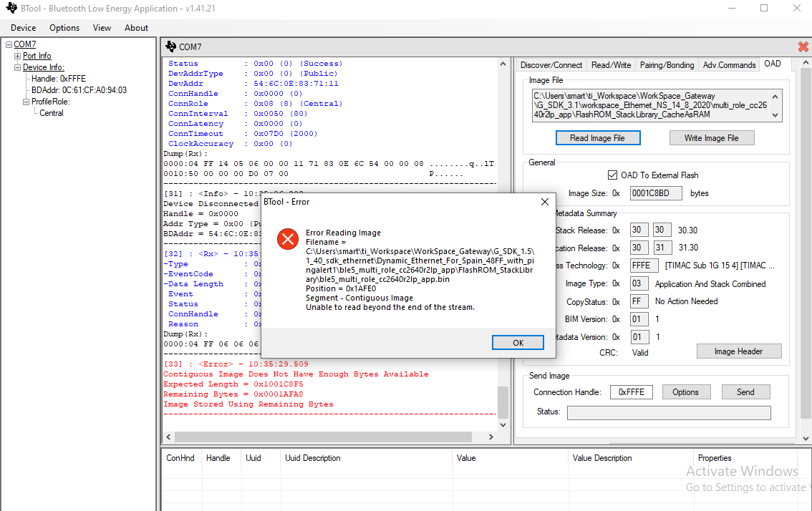This screenshot has height=511, width=812.
Task: Click the Send Image Options button
Action: click(686, 392)
